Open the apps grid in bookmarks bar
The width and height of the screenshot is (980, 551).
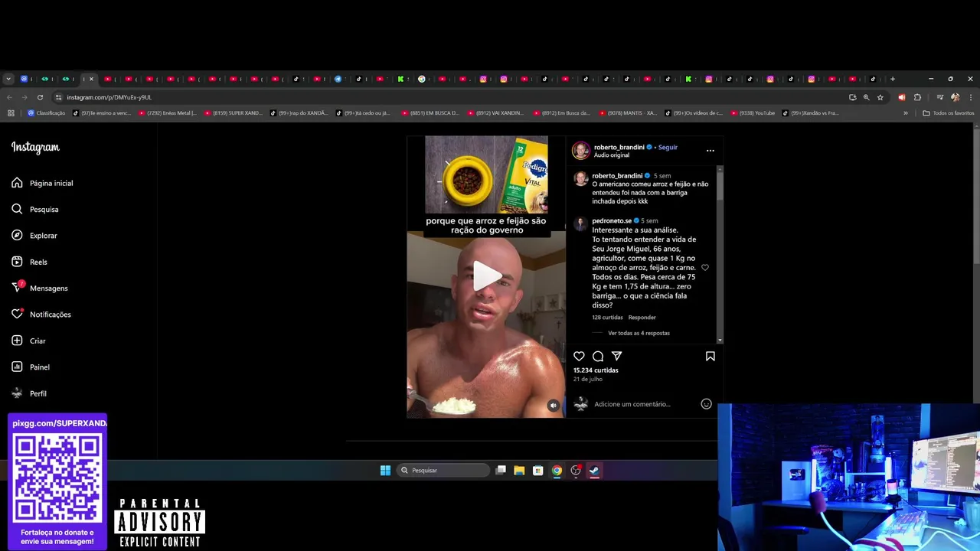point(11,113)
